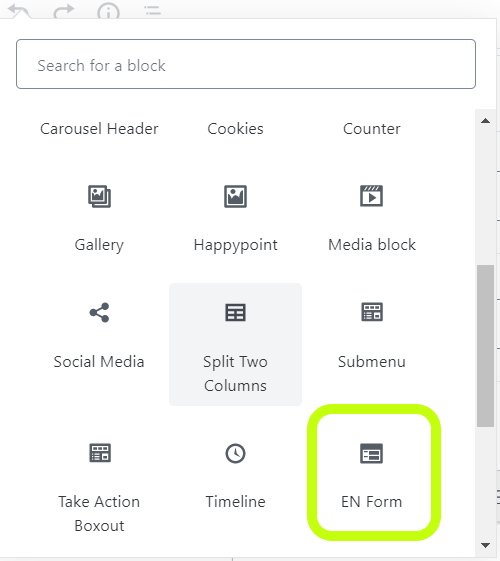The image size is (500, 561).
Task: Undo the last editor change
Action: click(19, 11)
